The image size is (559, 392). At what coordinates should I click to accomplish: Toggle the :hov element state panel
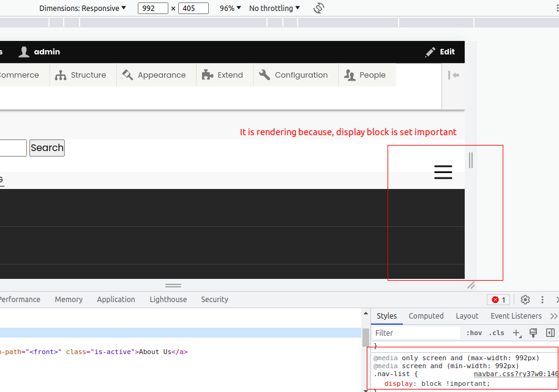pos(474,333)
